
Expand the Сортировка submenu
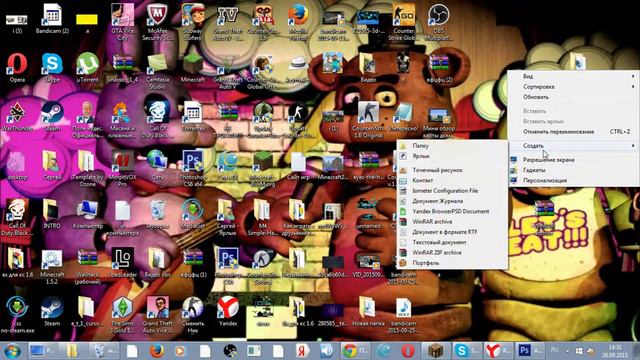tap(573, 87)
